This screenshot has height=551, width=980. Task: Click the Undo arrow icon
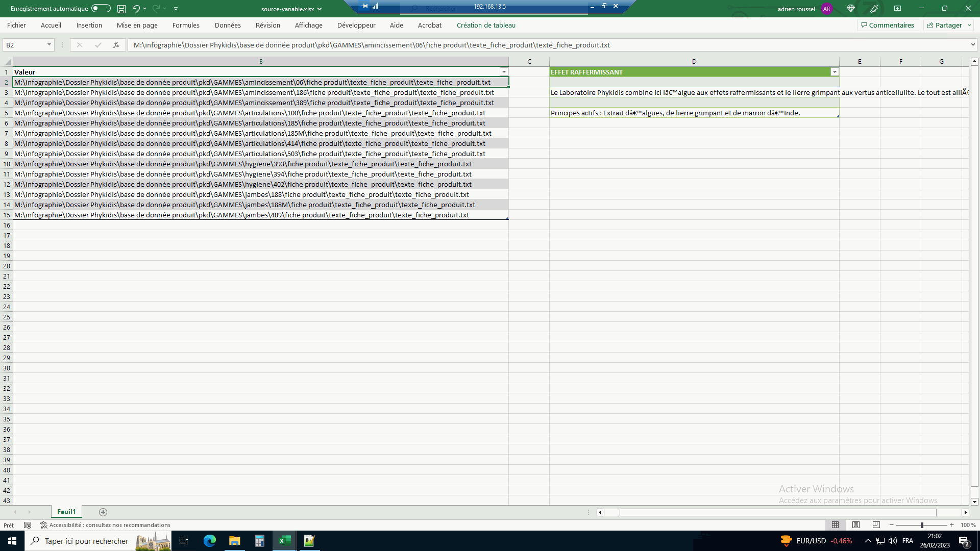[x=136, y=9]
